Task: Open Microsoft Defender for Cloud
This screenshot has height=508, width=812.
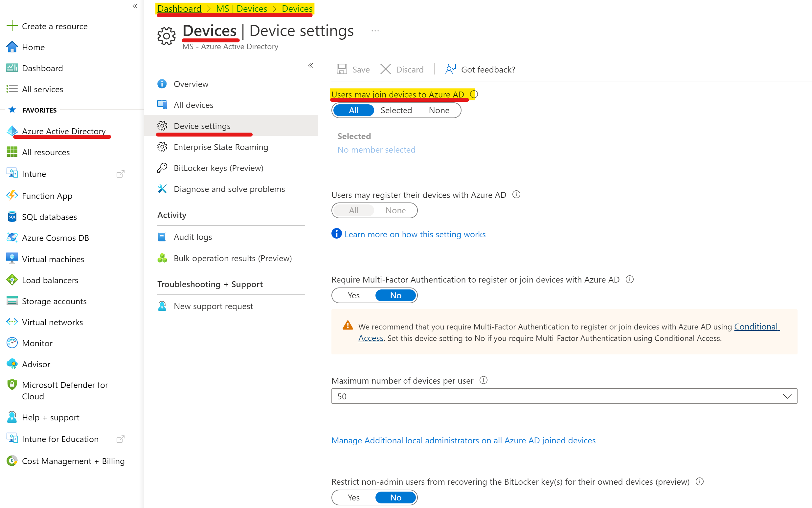Action: point(65,391)
